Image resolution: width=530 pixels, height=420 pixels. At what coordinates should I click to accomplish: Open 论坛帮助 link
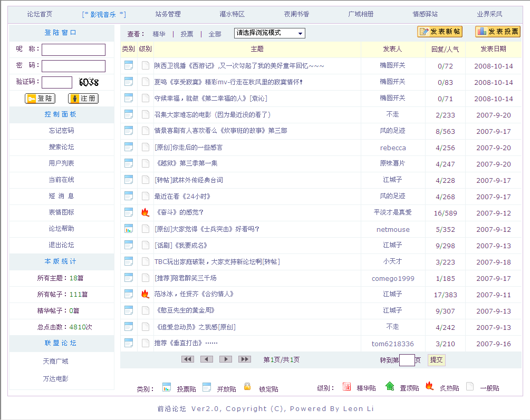[61, 228]
